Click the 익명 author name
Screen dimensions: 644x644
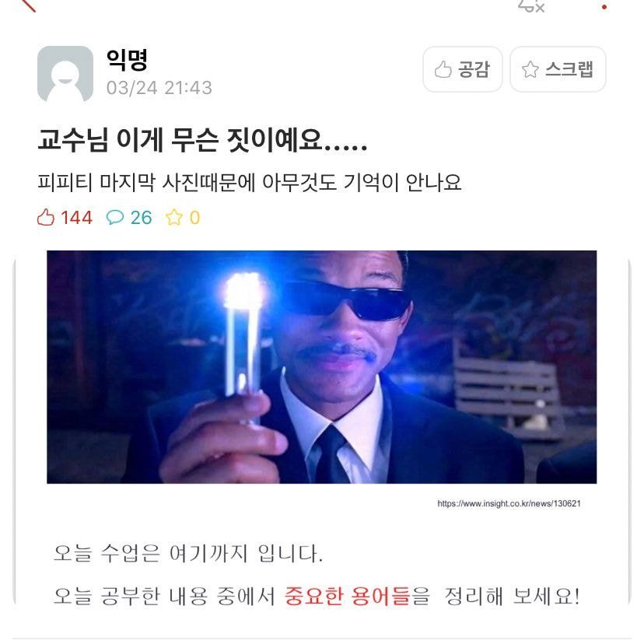tap(127, 60)
